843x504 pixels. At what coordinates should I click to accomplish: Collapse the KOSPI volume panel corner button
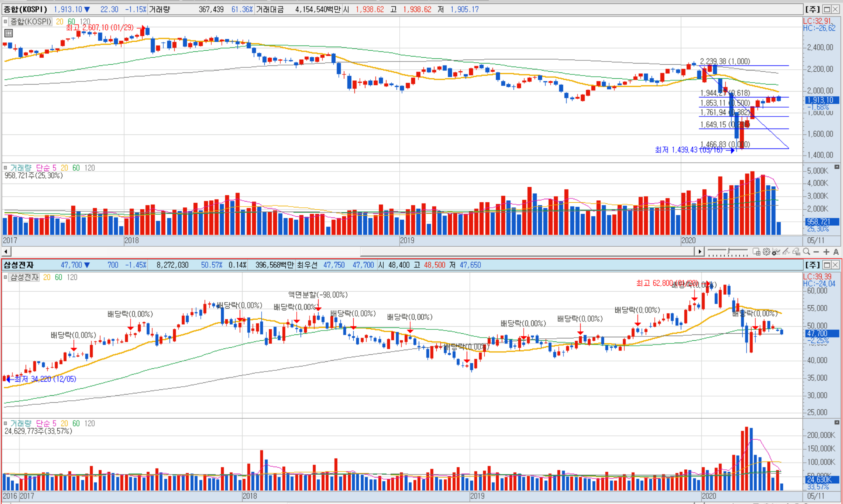(837, 167)
